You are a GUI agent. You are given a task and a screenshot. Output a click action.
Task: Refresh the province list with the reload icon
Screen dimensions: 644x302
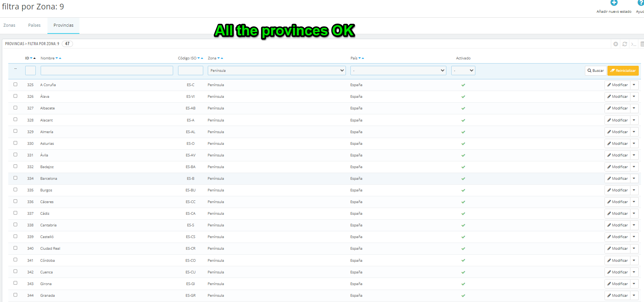point(625,44)
